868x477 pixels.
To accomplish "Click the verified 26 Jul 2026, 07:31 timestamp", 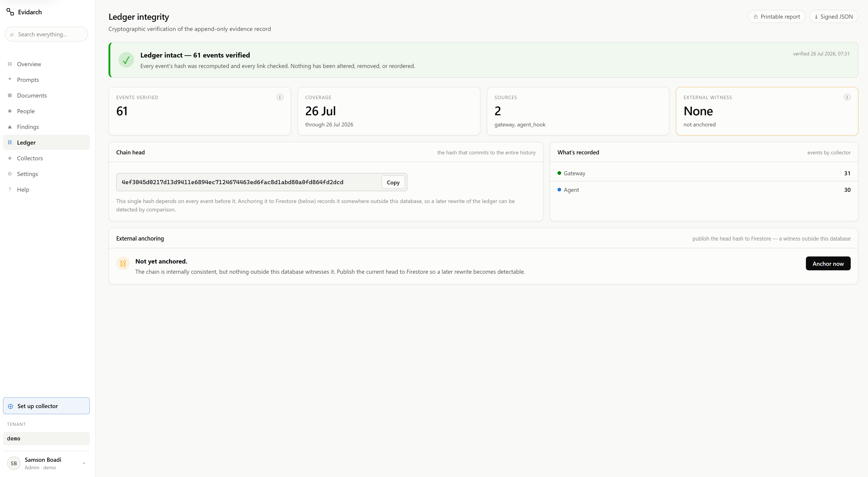I will pyautogui.click(x=821, y=54).
